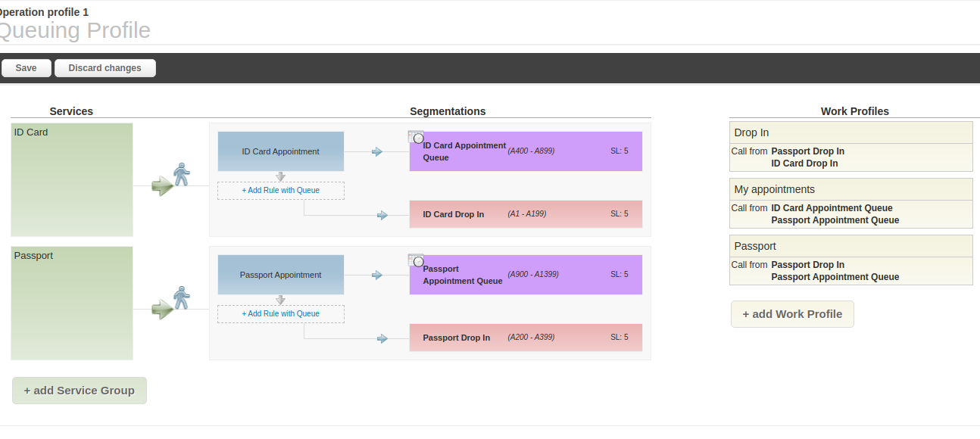Save the queuing profile
The width and height of the screenshot is (980, 439).
point(26,68)
